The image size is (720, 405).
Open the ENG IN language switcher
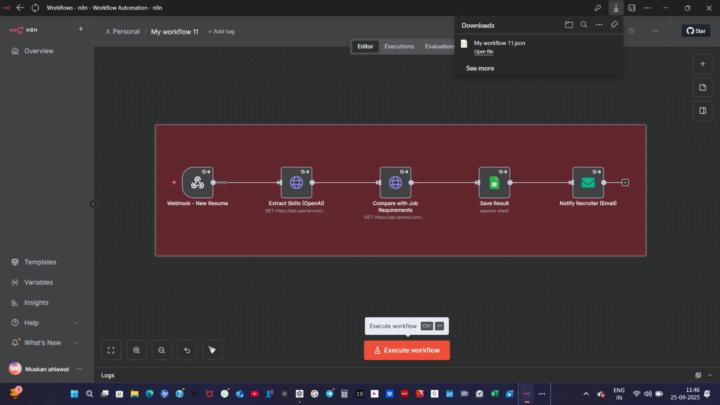point(619,394)
